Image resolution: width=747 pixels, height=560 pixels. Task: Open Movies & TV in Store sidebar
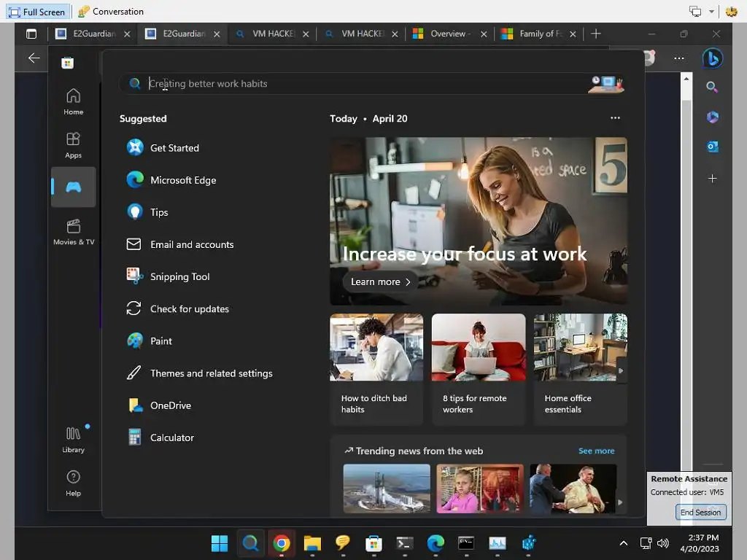(x=74, y=232)
